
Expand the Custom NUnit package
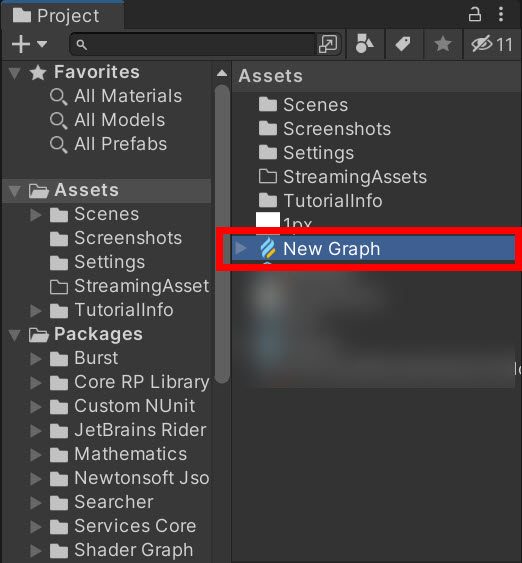[35, 407]
